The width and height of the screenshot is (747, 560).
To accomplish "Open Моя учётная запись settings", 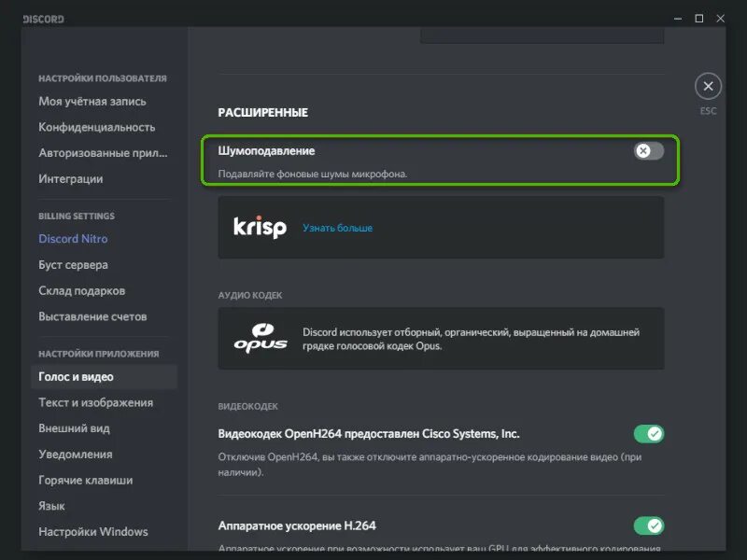I will point(92,102).
